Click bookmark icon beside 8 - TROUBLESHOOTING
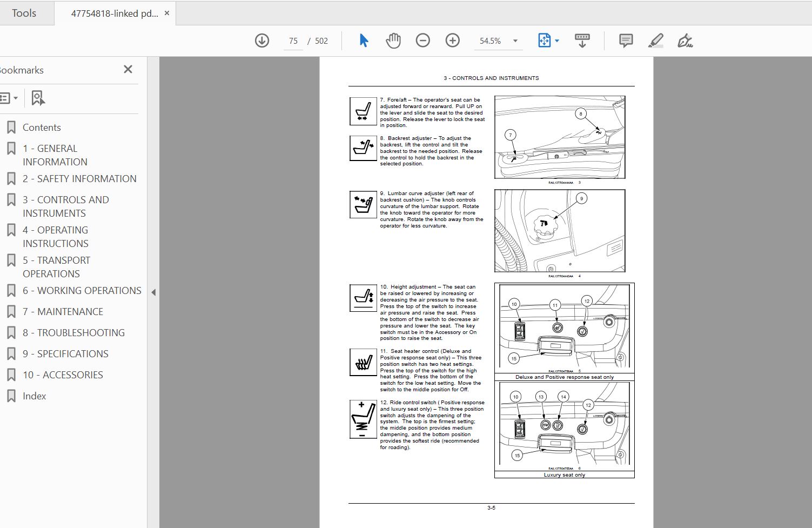812x528 pixels. click(x=11, y=333)
